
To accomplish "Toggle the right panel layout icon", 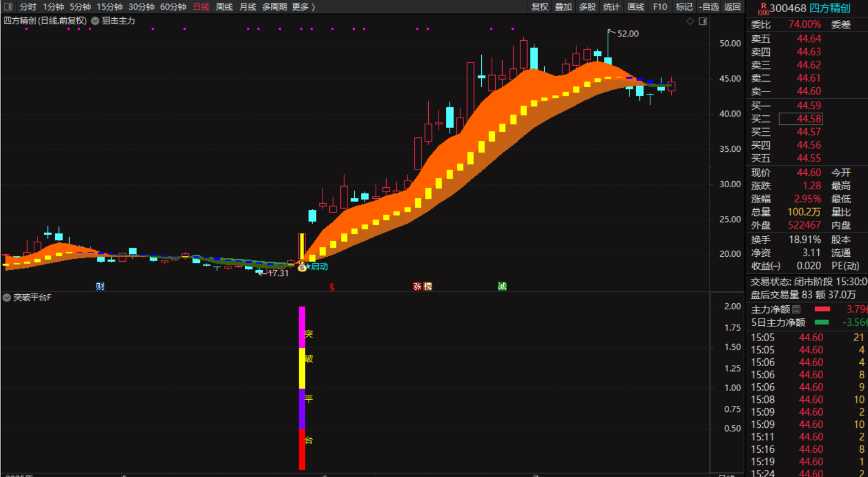I will pyautogui.click(x=703, y=21).
